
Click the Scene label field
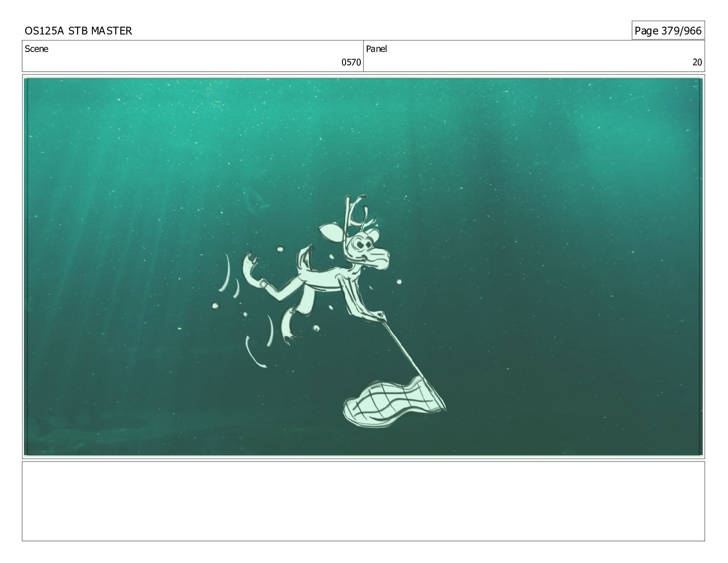(x=193, y=56)
